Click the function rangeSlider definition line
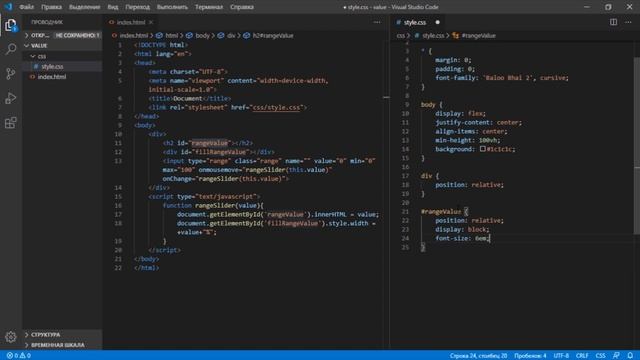The height and width of the screenshot is (360, 640). pos(213,205)
